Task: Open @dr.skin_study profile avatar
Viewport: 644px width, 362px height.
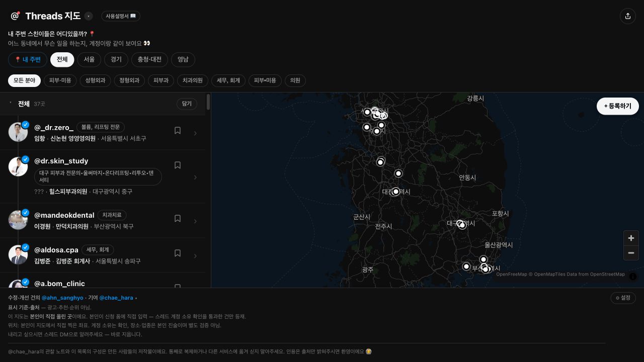Action: click(18, 166)
